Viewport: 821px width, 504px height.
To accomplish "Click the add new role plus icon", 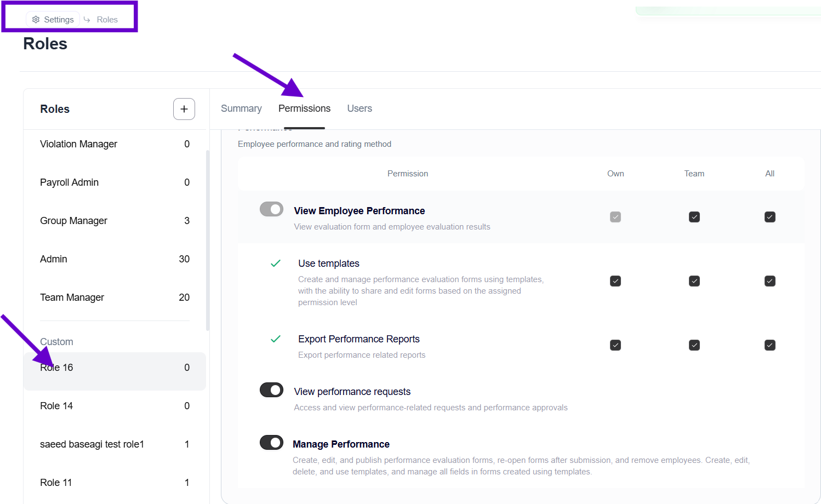I will click(184, 109).
